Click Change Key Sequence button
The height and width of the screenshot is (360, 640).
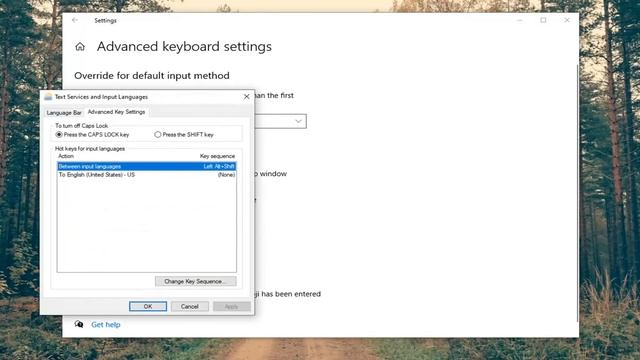click(196, 281)
